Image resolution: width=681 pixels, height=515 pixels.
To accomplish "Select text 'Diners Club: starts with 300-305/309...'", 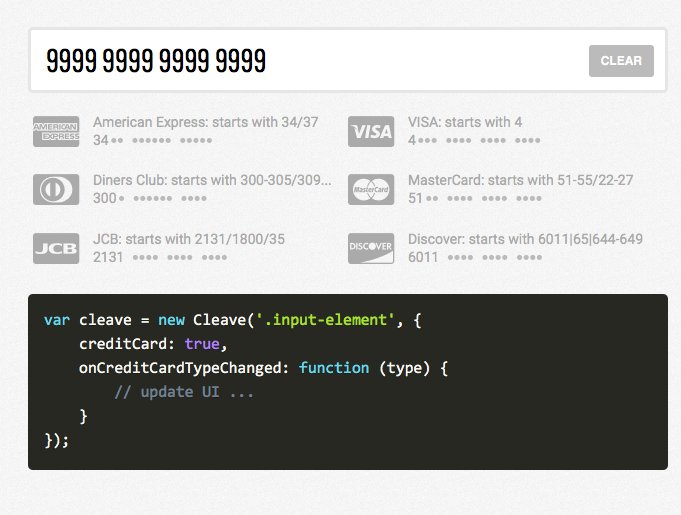I will tap(212, 180).
